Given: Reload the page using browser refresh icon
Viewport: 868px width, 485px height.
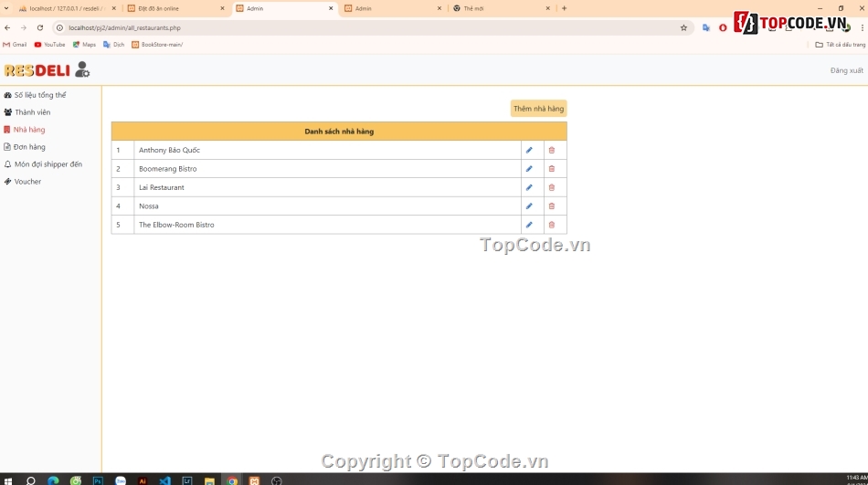Looking at the screenshot, I should coord(39,27).
